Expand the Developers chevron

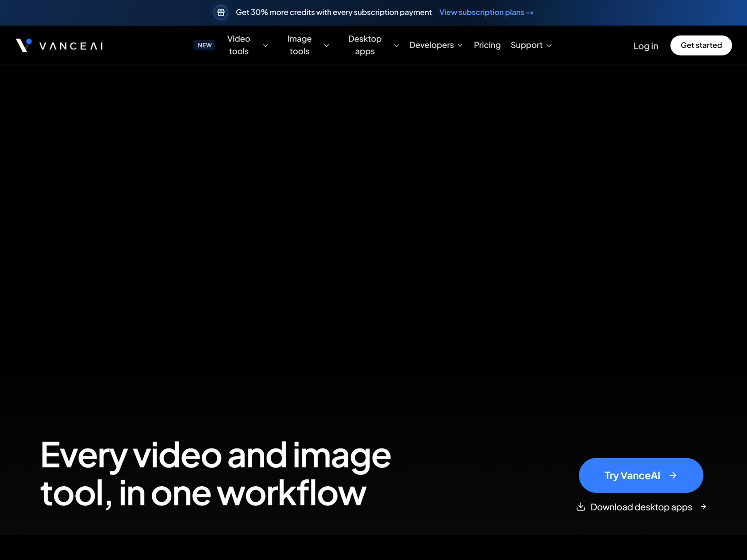coord(460,46)
